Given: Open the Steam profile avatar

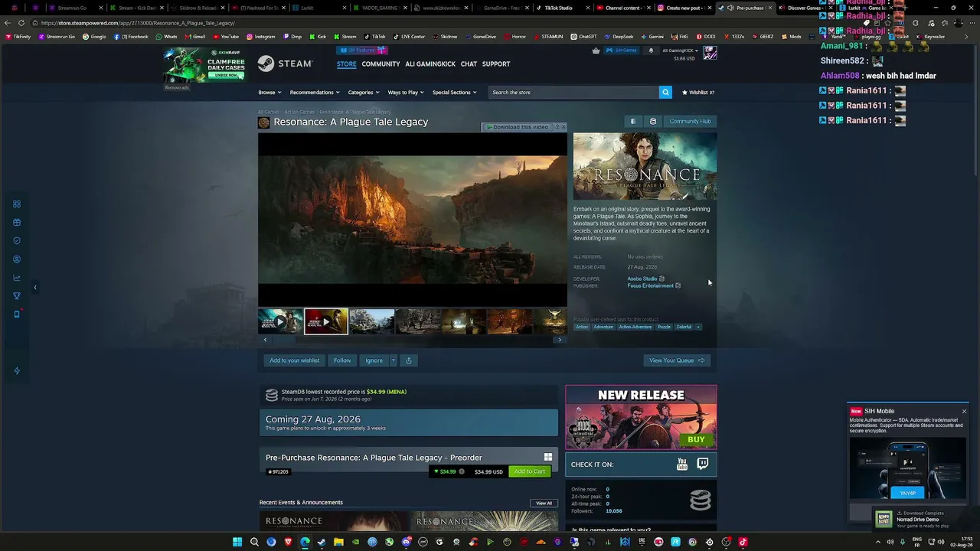Looking at the screenshot, I should coord(710,52).
